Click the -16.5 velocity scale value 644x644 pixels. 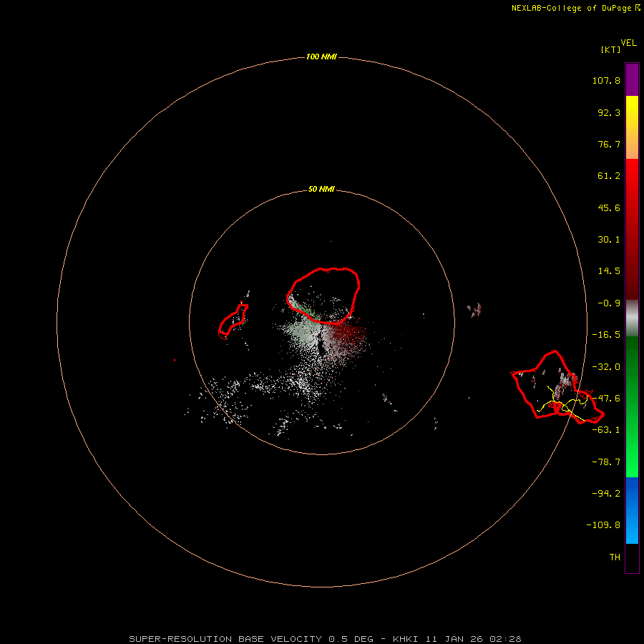point(606,335)
